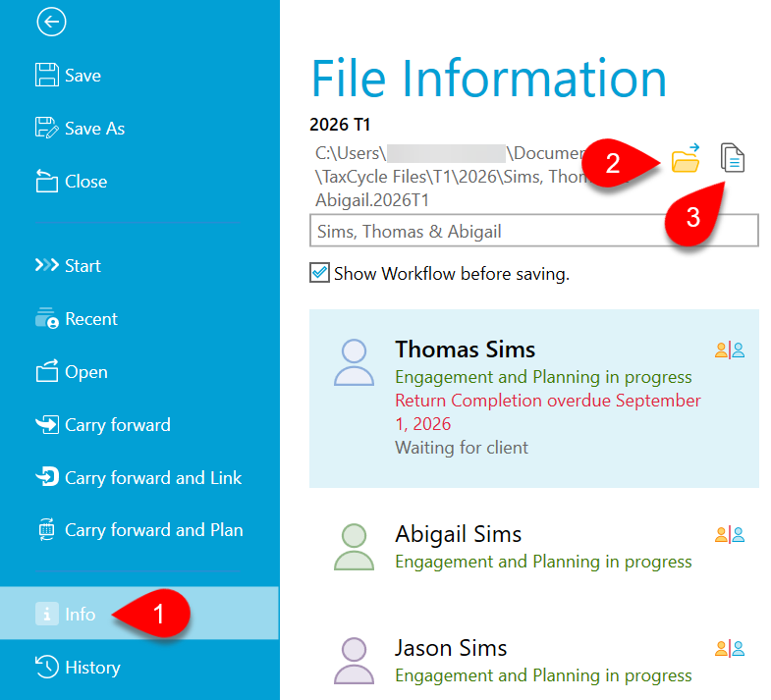The height and width of the screenshot is (700, 771).
Task: Click the Open folder icon in sidebar
Action: [x=47, y=371]
